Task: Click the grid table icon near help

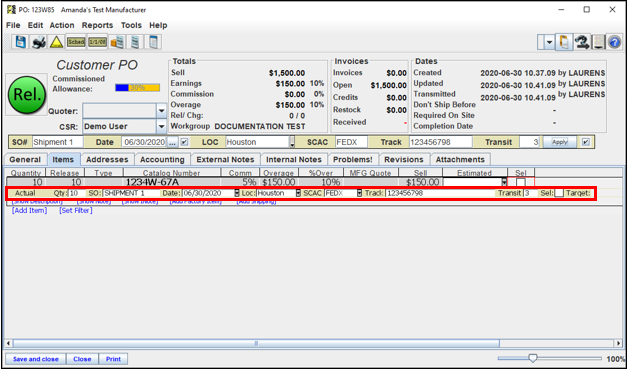Action: point(598,42)
